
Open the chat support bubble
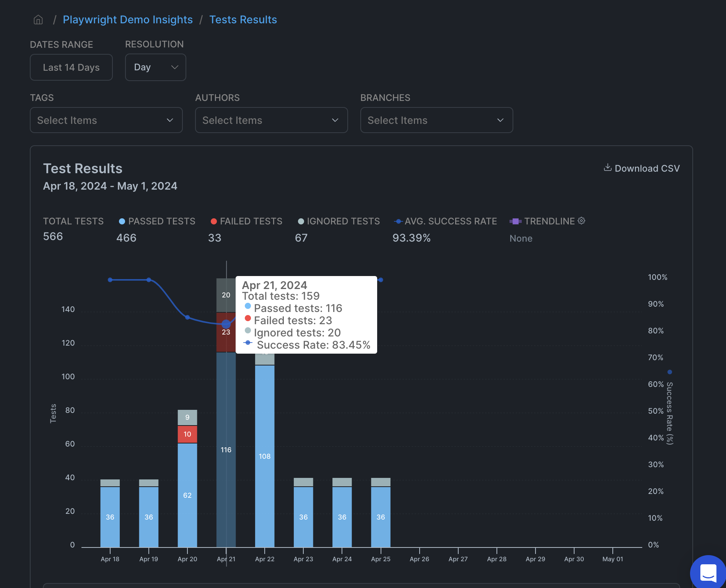coord(708,572)
